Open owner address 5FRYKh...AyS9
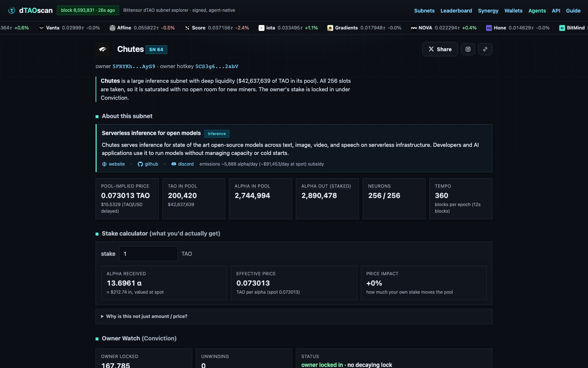Viewport: 588px width, 368px height. [x=134, y=67]
